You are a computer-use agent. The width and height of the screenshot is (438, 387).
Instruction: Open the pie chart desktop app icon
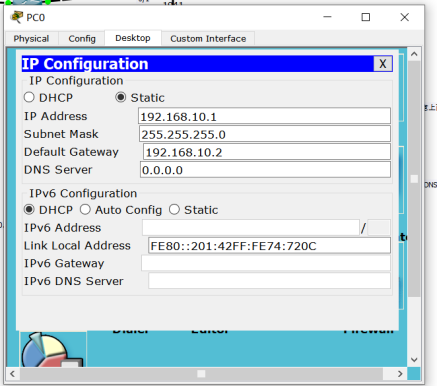pos(52,350)
